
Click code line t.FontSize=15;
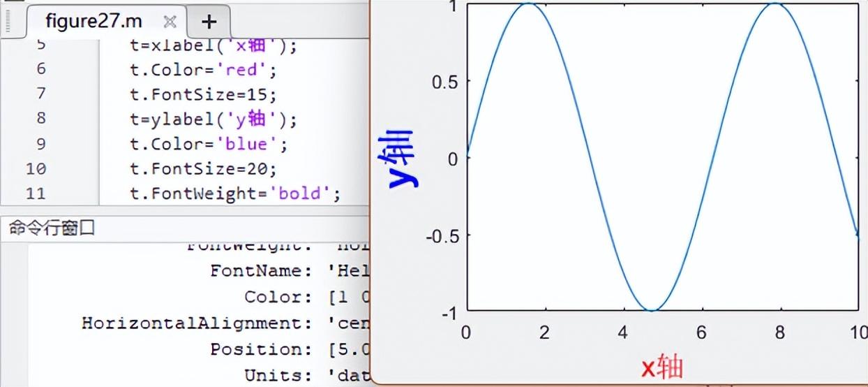(204, 94)
